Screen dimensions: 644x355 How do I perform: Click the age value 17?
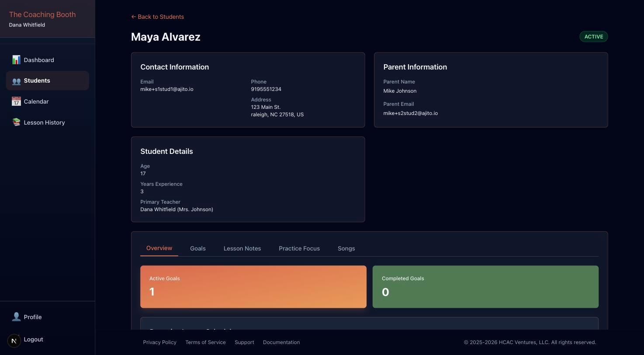pyautogui.click(x=143, y=174)
